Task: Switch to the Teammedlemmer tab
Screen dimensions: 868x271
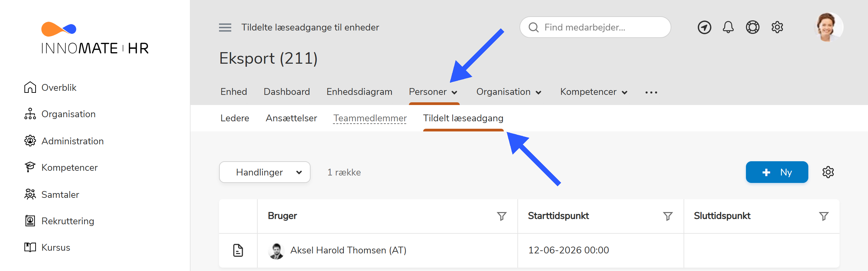Action: [370, 118]
